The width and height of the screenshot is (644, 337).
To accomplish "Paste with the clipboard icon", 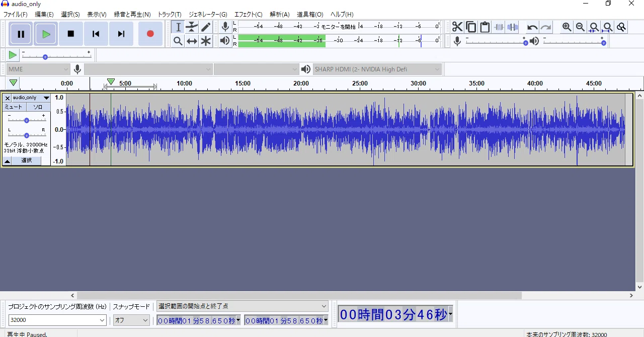I will click(x=485, y=27).
